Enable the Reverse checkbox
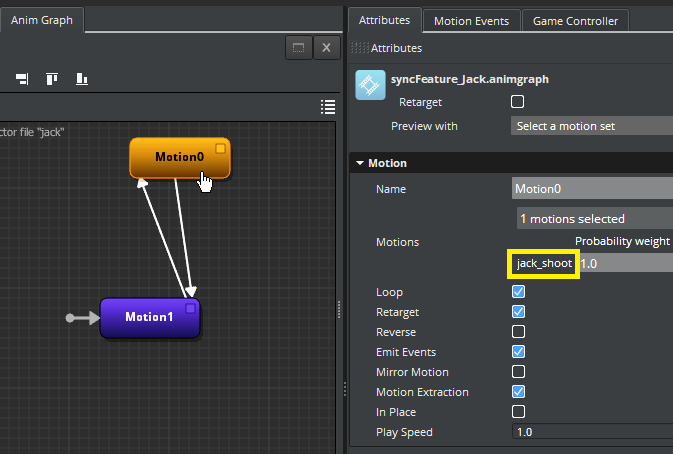 click(x=518, y=332)
